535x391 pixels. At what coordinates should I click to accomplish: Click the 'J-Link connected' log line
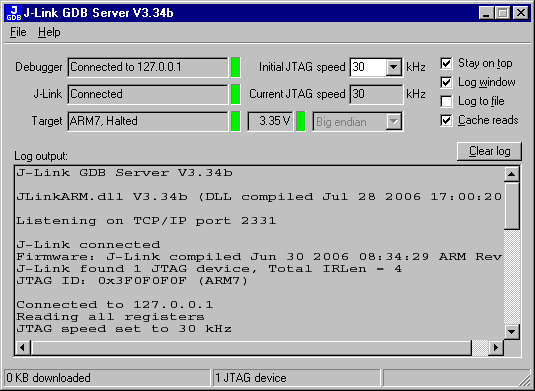tap(88, 245)
